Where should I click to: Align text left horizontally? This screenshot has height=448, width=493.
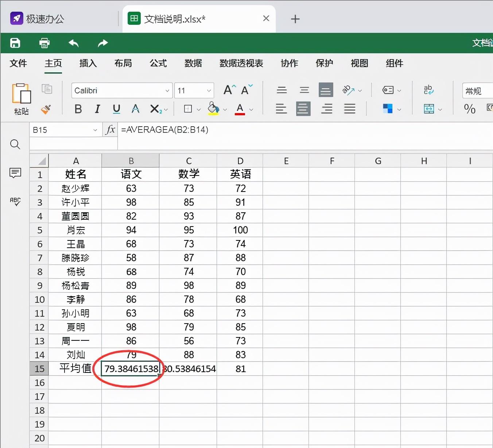[x=281, y=109]
